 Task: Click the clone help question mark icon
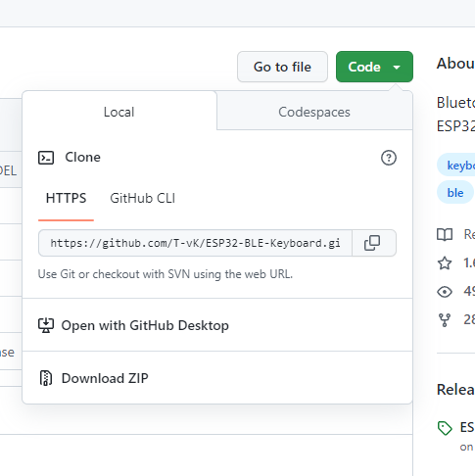(389, 158)
